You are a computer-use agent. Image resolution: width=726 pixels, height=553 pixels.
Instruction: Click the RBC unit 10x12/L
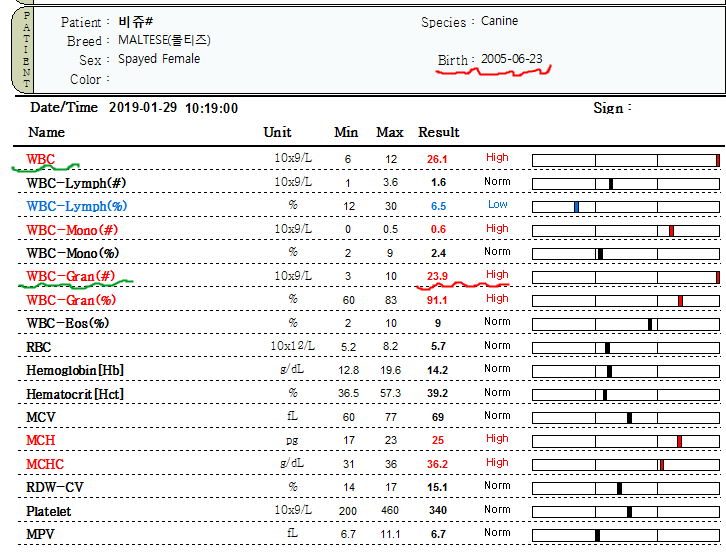coord(293,346)
